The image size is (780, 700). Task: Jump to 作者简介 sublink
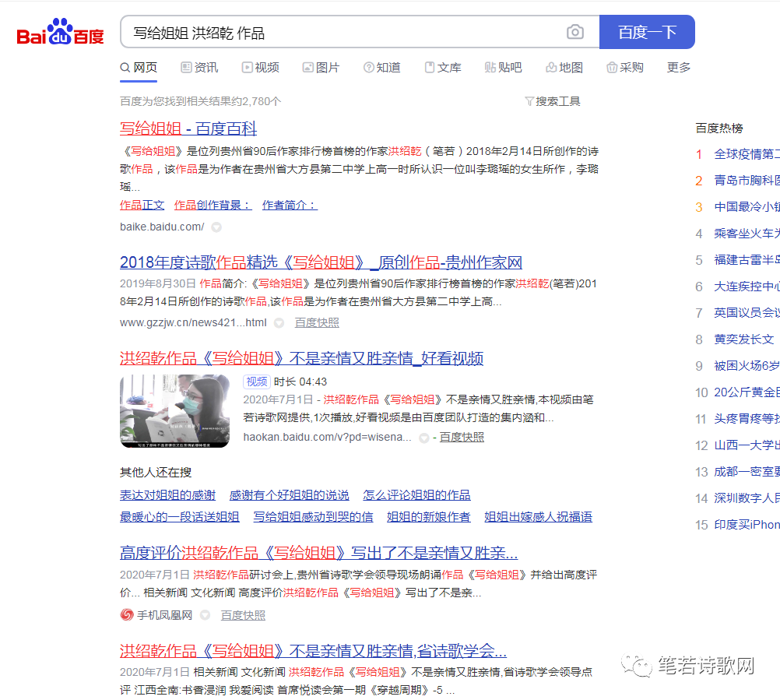pos(290,205)
